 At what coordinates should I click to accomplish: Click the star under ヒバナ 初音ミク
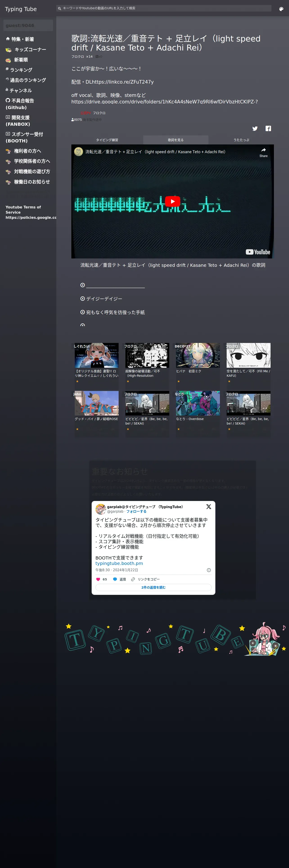click(178, 381)
